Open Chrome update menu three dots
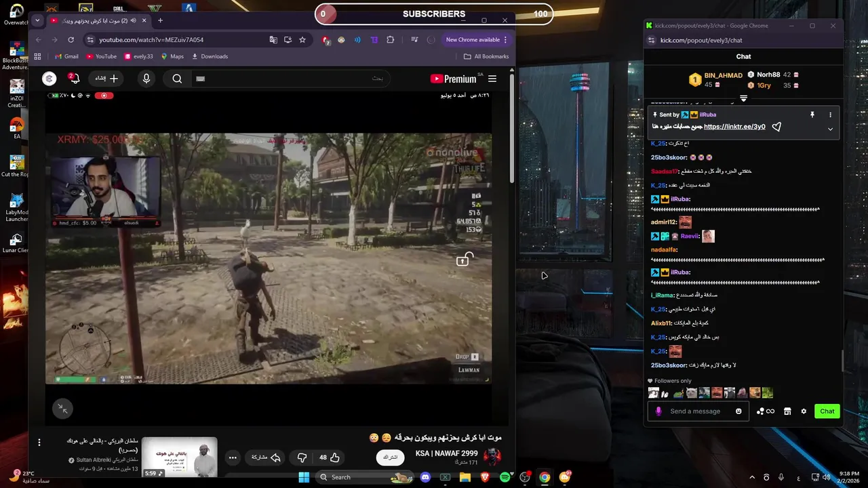This screenshot has height=488, width=868. (505, 40)
